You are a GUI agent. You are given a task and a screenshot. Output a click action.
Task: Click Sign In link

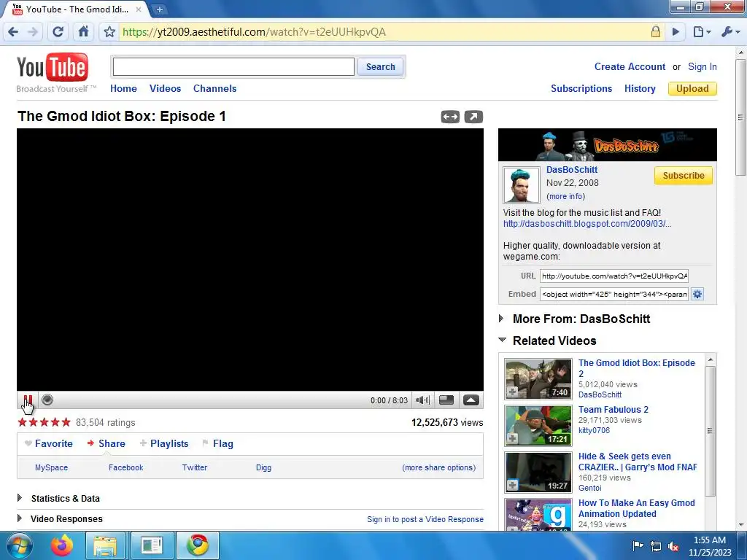703,66
